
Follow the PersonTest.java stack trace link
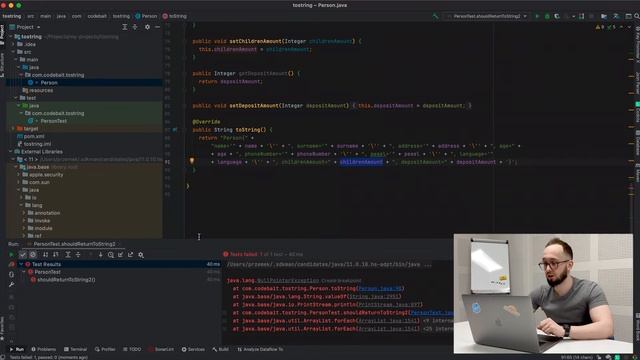click(431, 313)
